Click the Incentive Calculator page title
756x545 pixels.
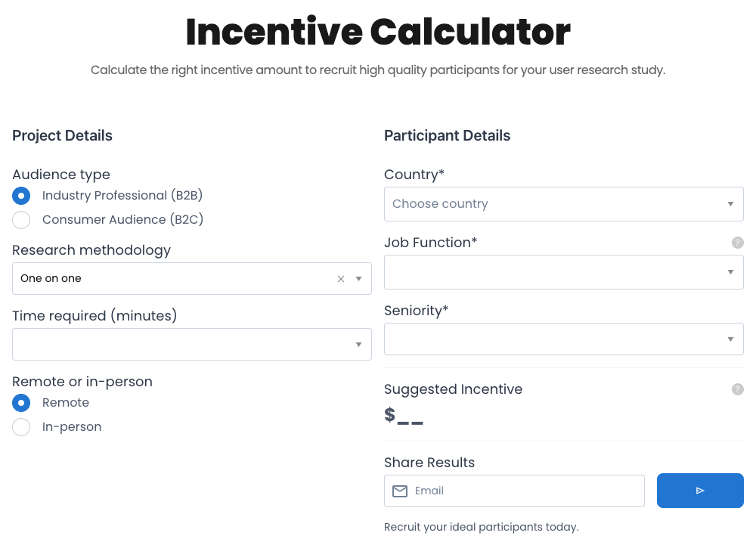[x=378, y=32]
